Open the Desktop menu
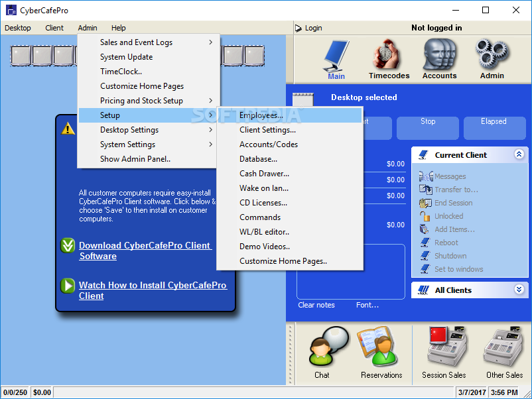The image size is (532, 399). tap(18, 28)
